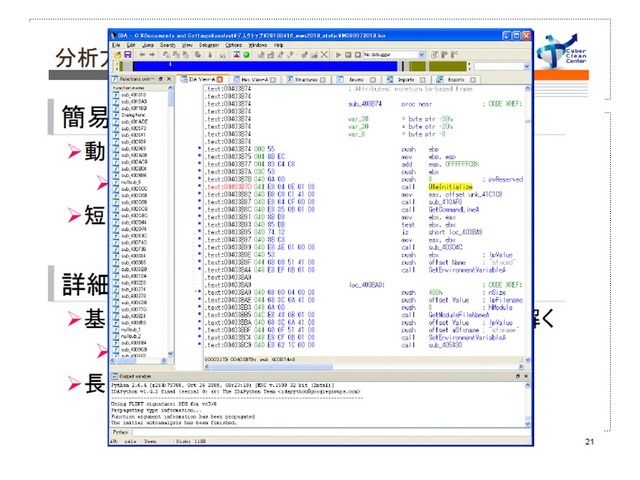Close the Output window panel
640x480 pixels.
click(526, 376)
